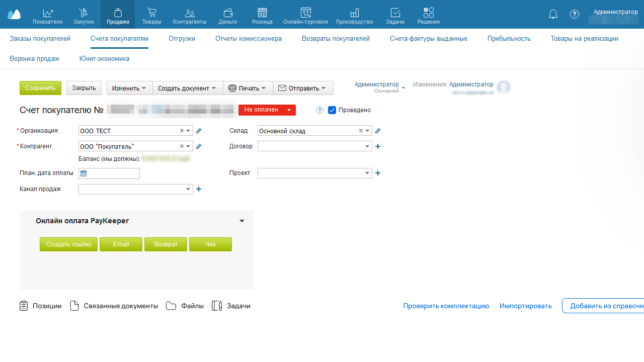Screen dimensions: 644x362
Task: Uncheck the Проведено checkbox
Action: tap(332, 110)
